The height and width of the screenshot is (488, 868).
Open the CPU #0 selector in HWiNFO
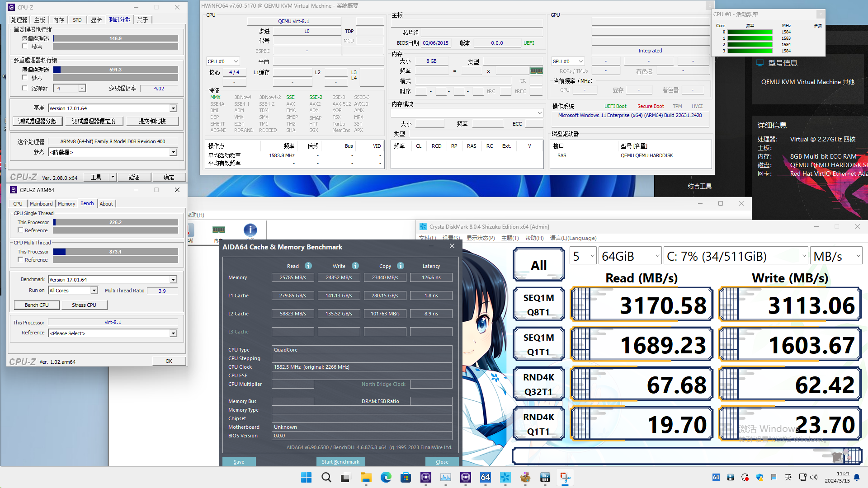tap(223, 61)
